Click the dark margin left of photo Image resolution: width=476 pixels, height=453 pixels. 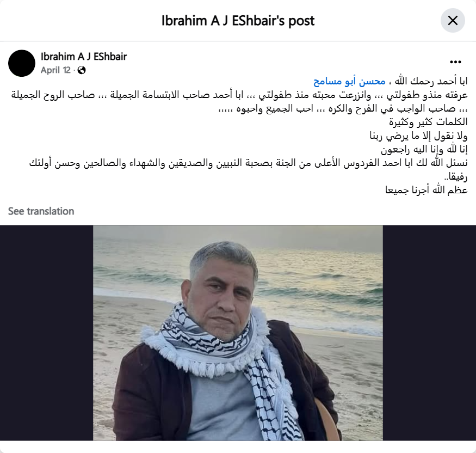point(46,333)
